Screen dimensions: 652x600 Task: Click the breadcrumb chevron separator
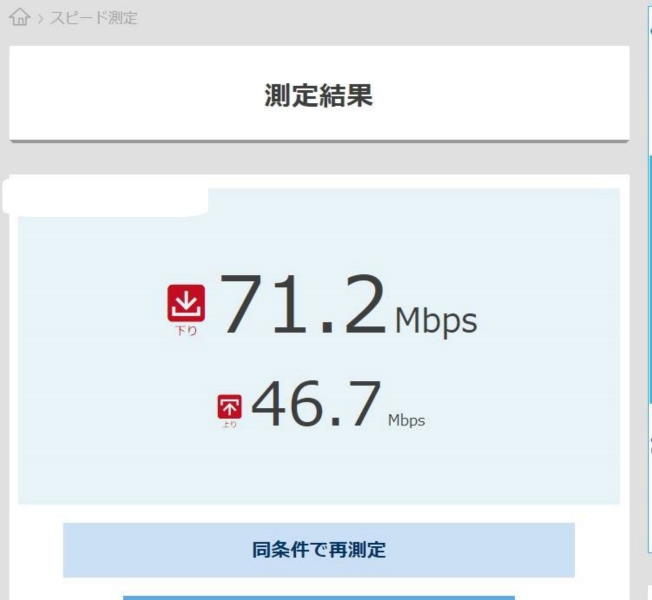click(x=40, y=19)
